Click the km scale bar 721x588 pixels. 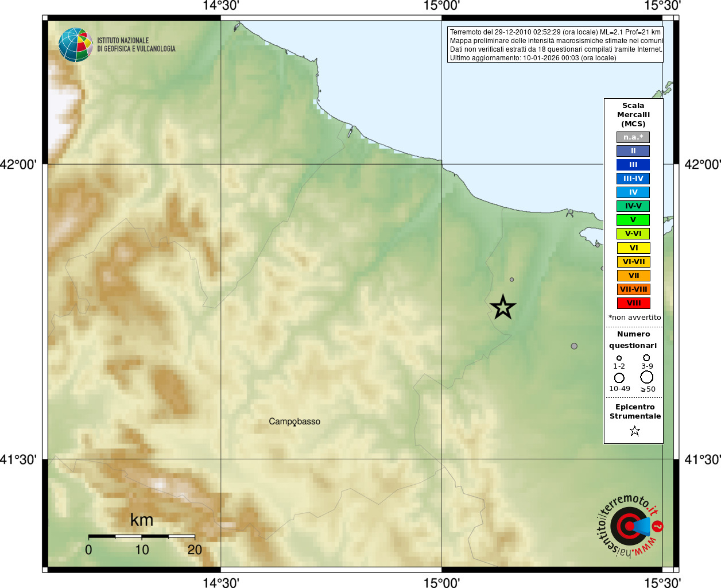click(142, 536)
